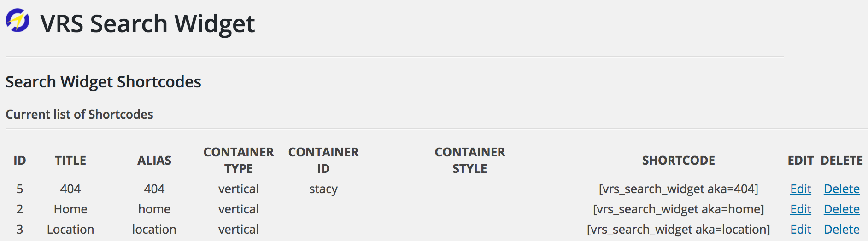Delete the Home shortcode
868x241 pixels.
click(841, 209)
